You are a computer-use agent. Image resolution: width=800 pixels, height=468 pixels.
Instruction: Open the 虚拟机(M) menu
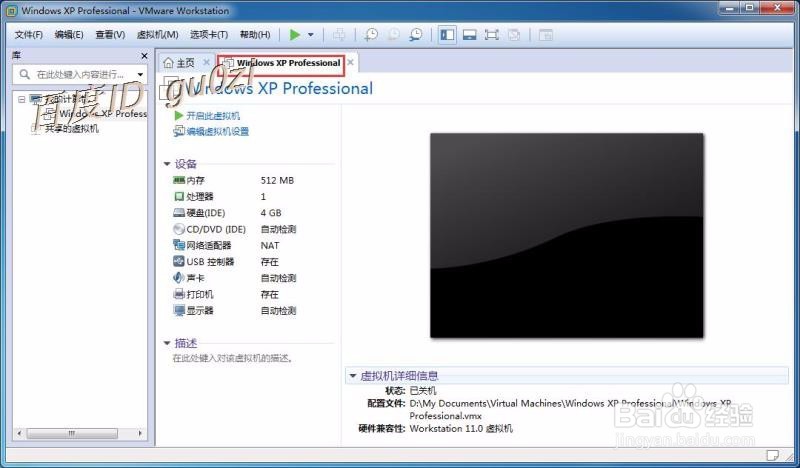pyautogui.click(x=157, y=35)
